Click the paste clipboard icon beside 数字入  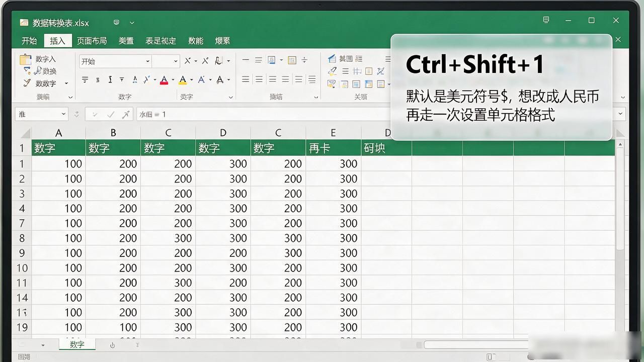click(x=25, y=59)
